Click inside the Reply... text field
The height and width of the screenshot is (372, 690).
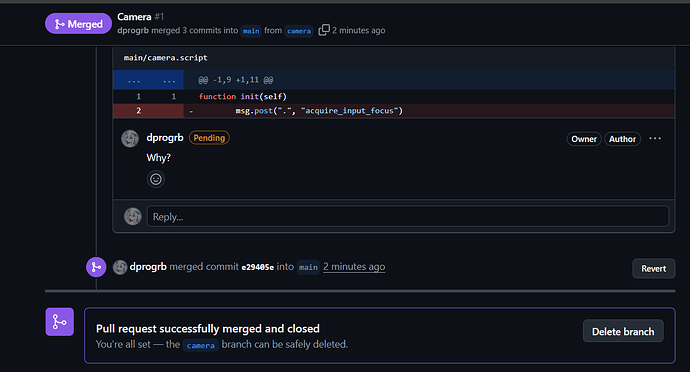[407, 216]
